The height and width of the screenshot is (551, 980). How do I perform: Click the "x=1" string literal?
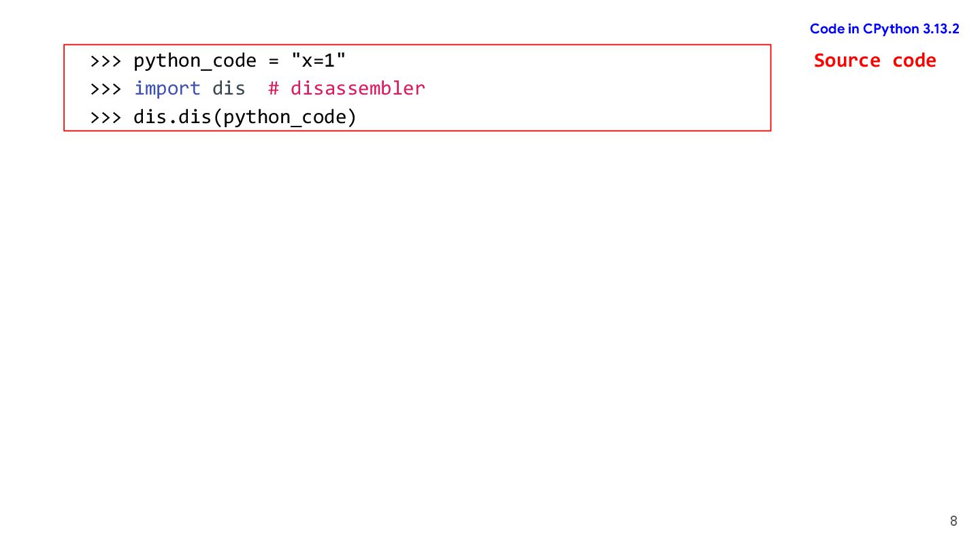(318, 61)
